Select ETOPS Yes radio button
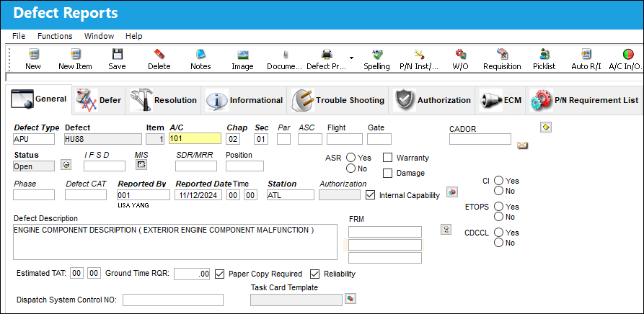 pyautogui.click(x=498, y=206)
